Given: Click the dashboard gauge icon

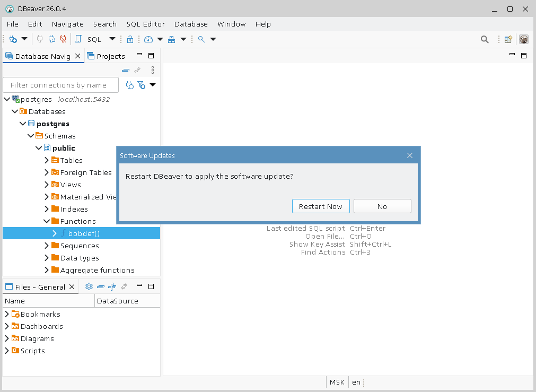Looking at the screenshot, I should [x=148, y=39].
